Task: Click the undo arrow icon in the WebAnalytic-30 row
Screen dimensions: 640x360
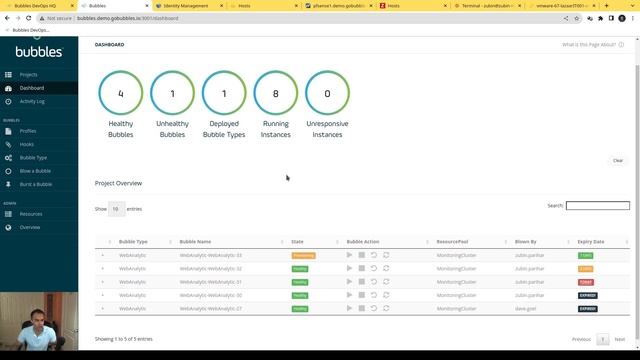Action: [374, 295]
